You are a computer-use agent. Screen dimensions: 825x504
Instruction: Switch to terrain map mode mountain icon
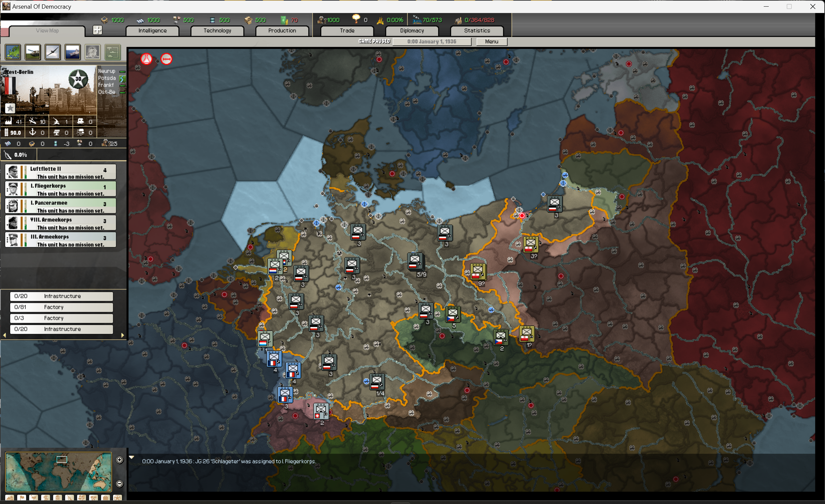click(10, 498)
